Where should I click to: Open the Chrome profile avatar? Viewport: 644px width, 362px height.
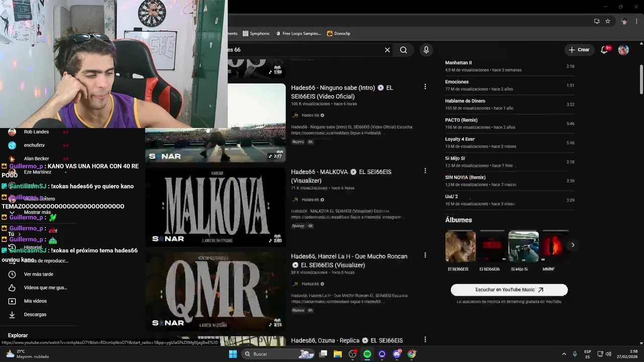click(x=624, y=21)
